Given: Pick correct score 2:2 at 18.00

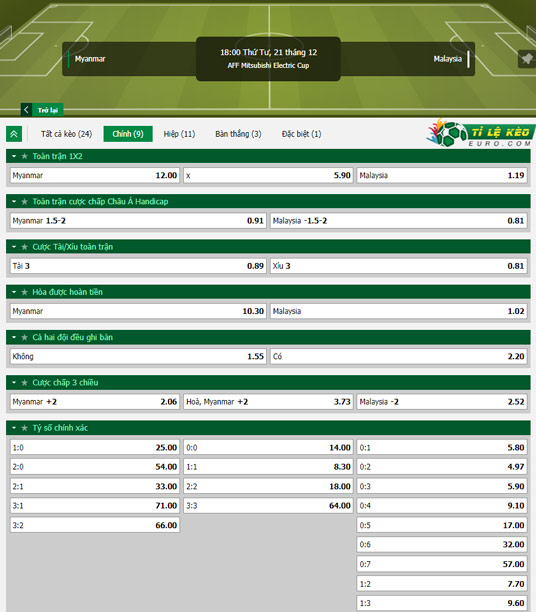Looking at the screenshot, I should [x=268, y=486].
